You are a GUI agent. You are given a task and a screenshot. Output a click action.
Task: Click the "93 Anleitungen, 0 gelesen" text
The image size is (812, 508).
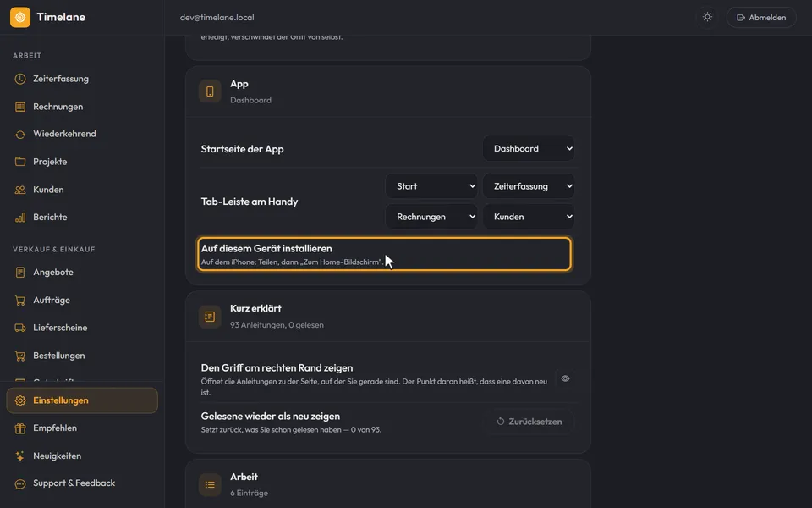[x=277, y=325]
